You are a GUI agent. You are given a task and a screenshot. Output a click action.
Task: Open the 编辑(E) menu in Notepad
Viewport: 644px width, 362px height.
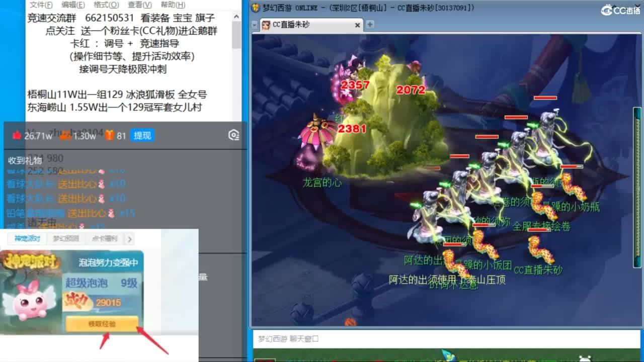[73, 5]
